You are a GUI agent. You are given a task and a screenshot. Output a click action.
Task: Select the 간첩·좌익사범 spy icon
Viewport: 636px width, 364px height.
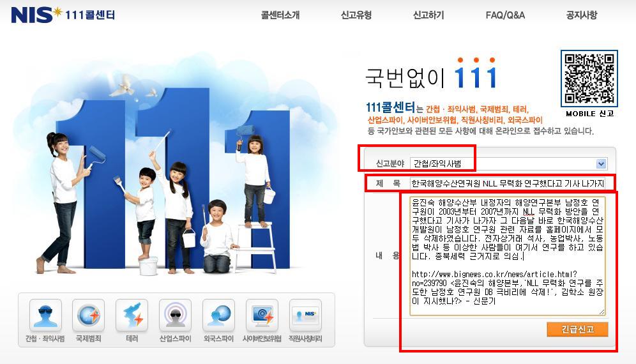click(x=45, y=315)
